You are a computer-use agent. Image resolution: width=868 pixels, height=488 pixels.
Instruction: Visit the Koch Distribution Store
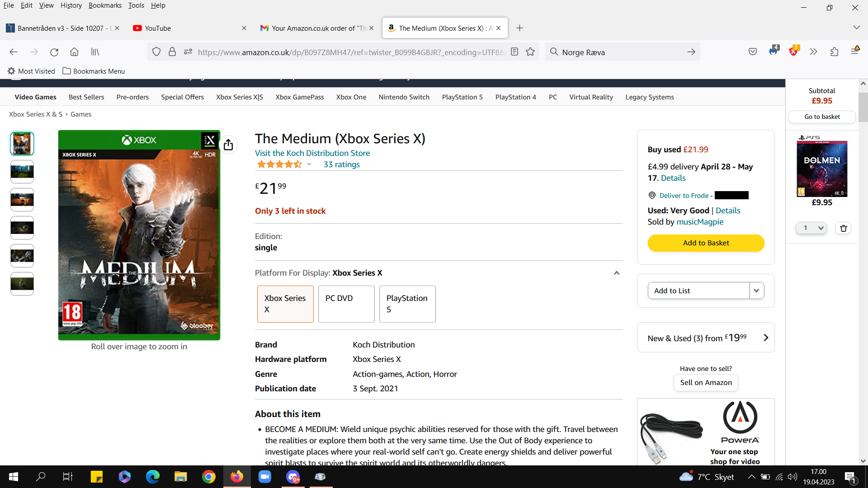tap(312, 153)
